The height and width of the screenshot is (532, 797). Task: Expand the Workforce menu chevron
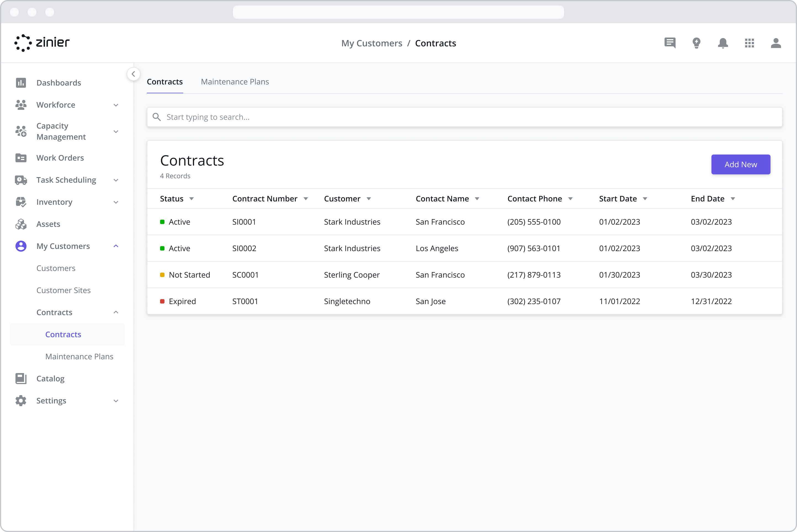pyautogui.click(x=116, y=105)
